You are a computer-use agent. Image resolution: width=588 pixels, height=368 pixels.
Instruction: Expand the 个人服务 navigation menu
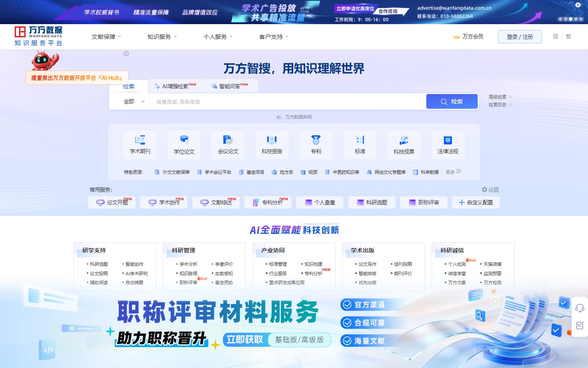tap(218, 37)
